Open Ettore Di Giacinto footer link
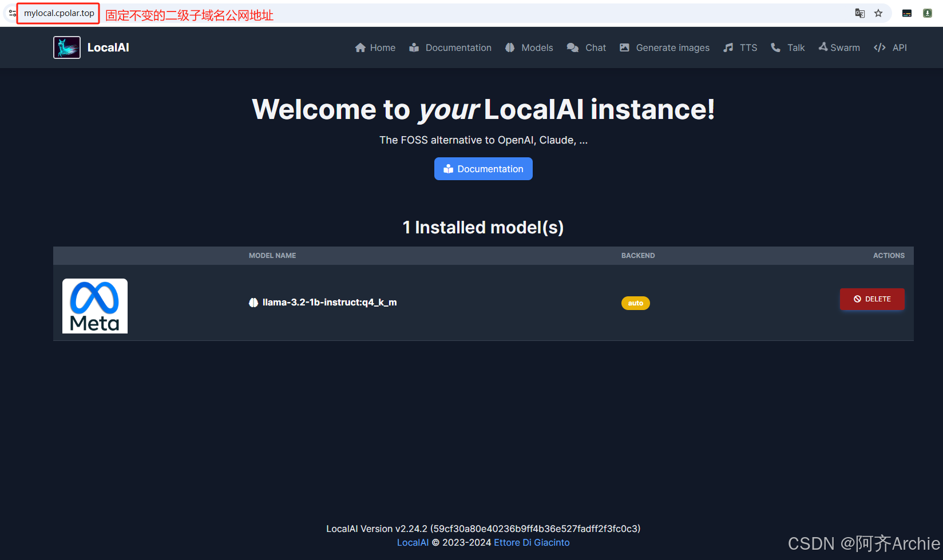This screenshot has height=560, width=943. 532,542
